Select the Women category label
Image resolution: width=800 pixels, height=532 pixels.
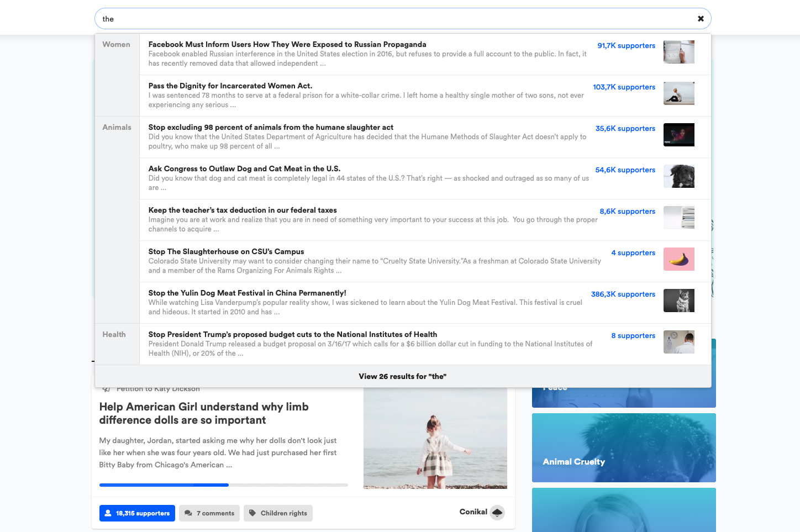pyautogui.click(x=116, y=44)
